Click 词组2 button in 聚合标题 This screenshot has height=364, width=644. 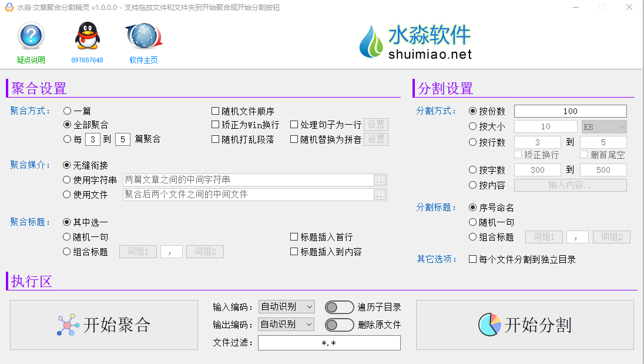tap(205, 252)
